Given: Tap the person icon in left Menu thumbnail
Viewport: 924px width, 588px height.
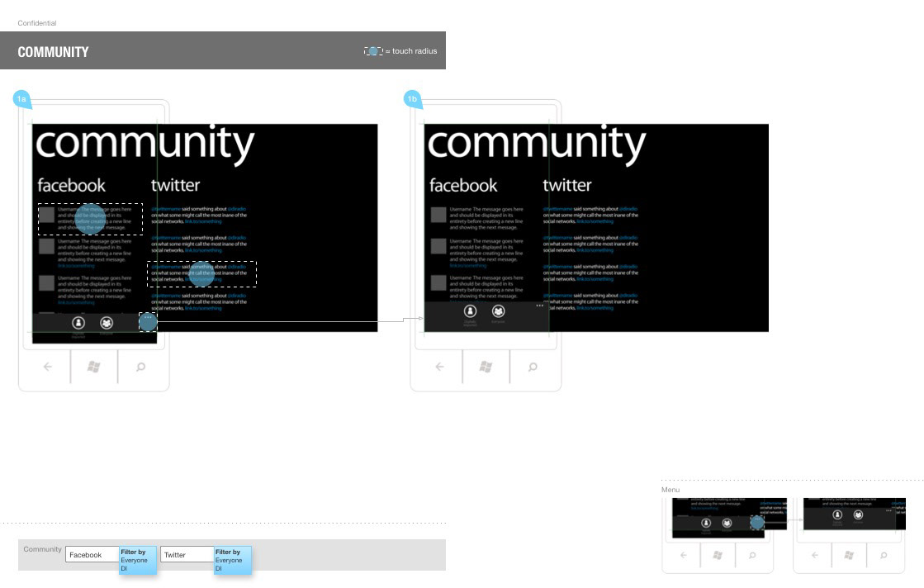Looking at the screenshot, I should click(x=706, y=524).
